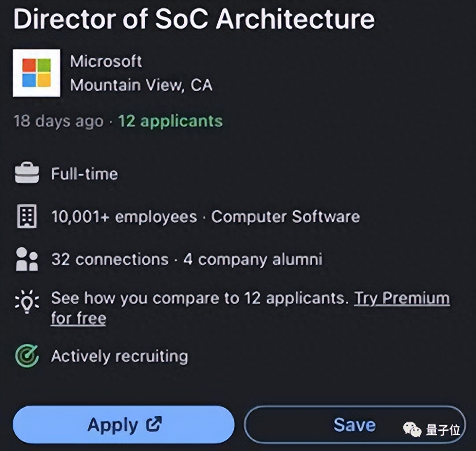Save this job posting

354,425
